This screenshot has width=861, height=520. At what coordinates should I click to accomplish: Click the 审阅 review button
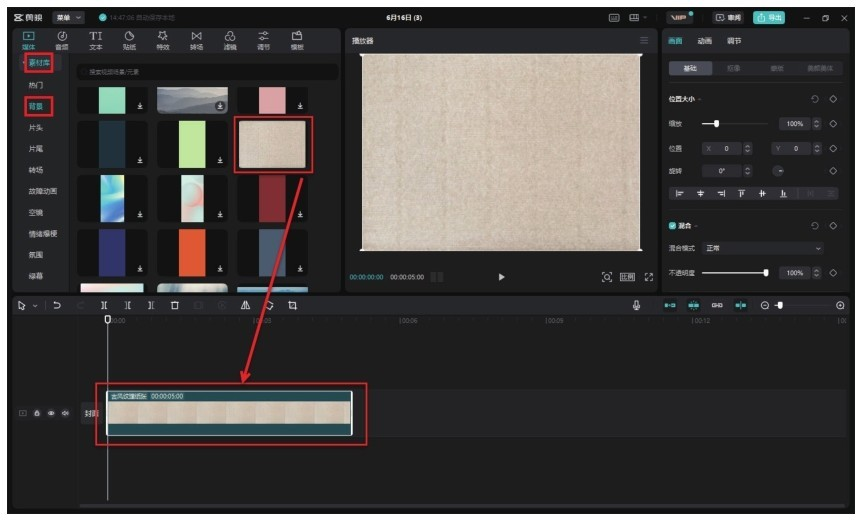(x=728, y=18)
